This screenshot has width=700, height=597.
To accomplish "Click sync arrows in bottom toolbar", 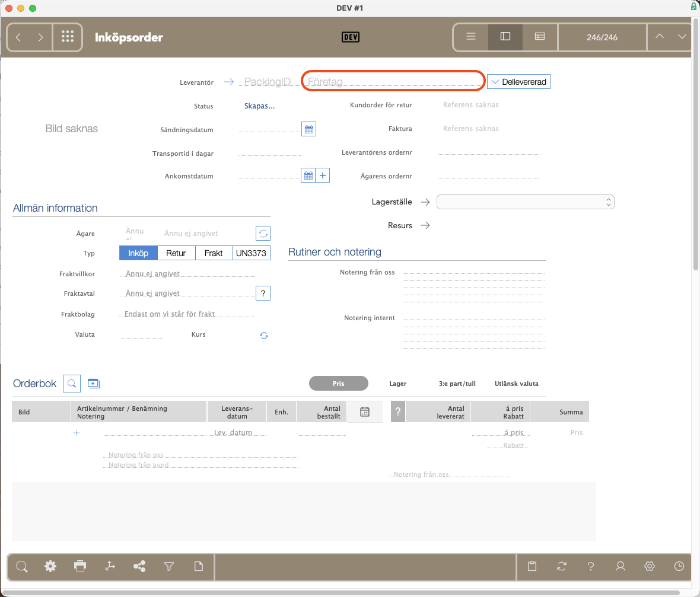I will [562, 566].
